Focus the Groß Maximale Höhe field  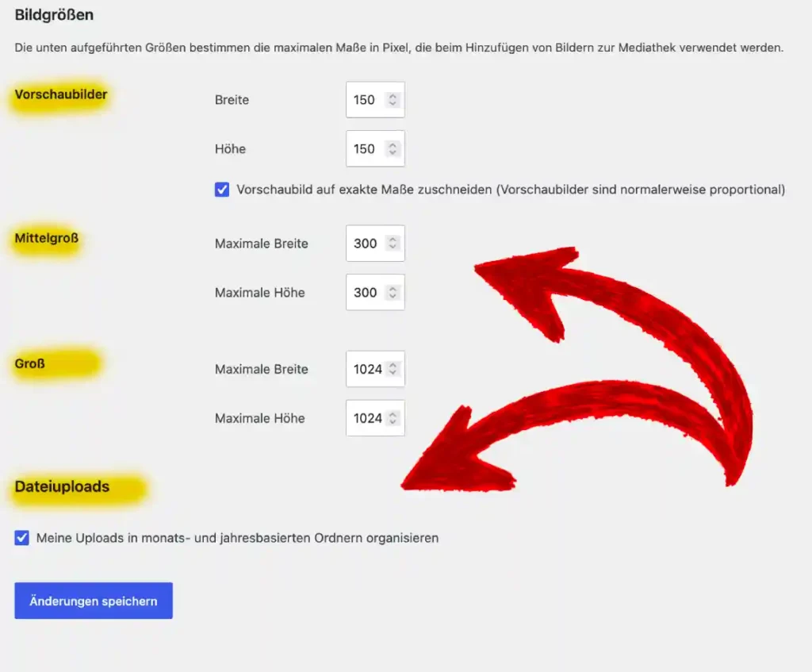[x=375, y=418]
